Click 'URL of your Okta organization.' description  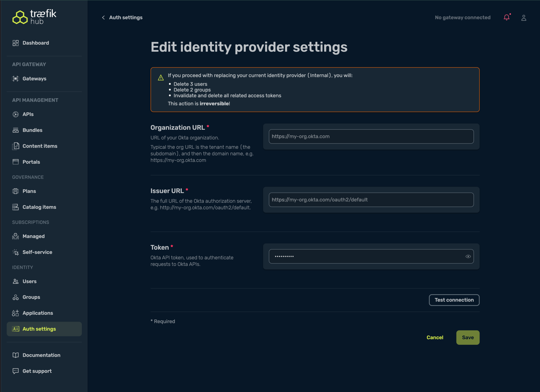tap(184, 138)
